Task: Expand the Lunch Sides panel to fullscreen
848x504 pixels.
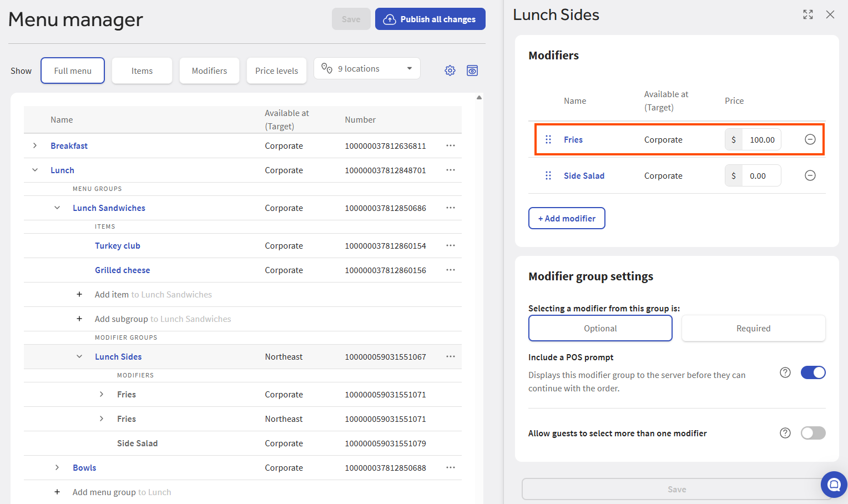Action: pyautogui.click(x=808, y=14)
